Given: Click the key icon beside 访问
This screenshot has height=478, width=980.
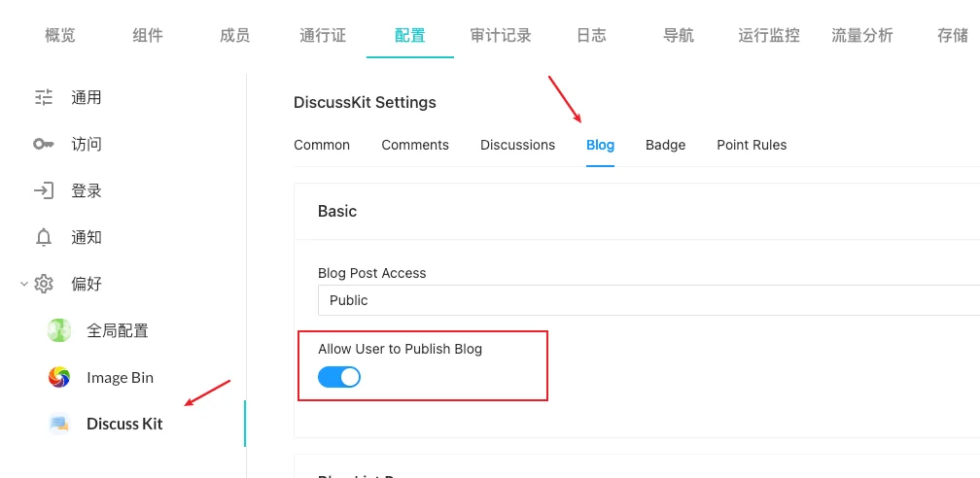Looking at the screenshot, I should [x=43, y=145].
